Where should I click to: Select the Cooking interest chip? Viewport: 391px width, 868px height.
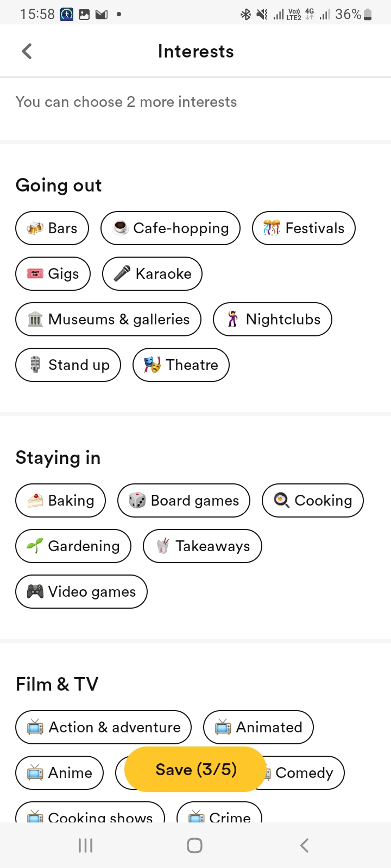[x=312, y=501]
